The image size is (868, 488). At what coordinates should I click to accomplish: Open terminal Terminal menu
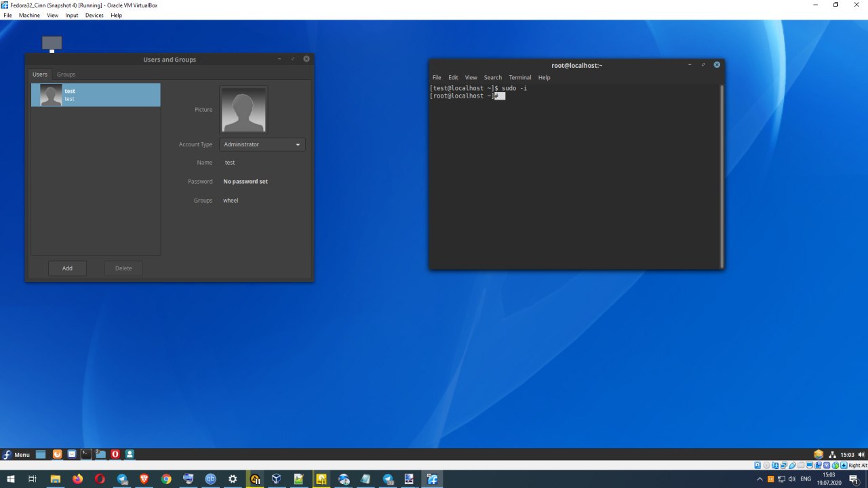click(520, 77)
